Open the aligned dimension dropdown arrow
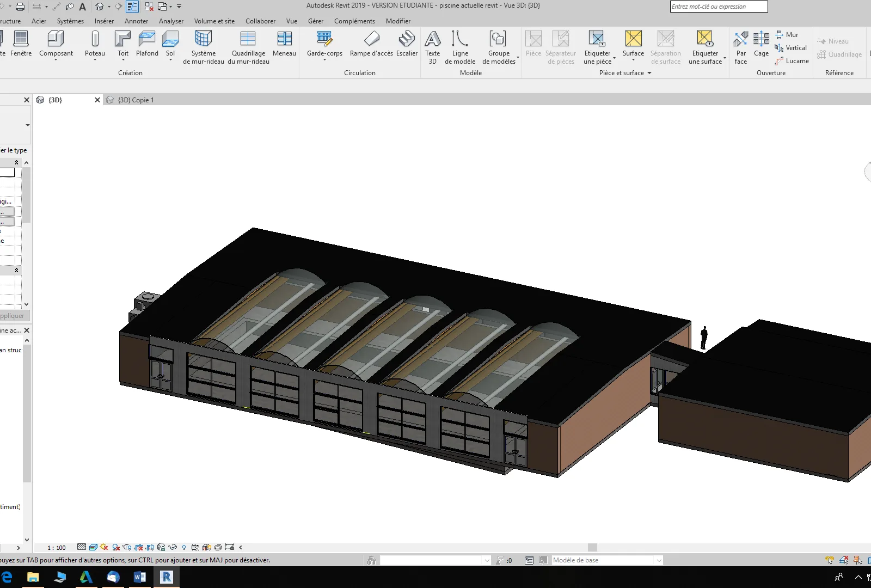Viewport: 871px width, 588px height. 46,7
